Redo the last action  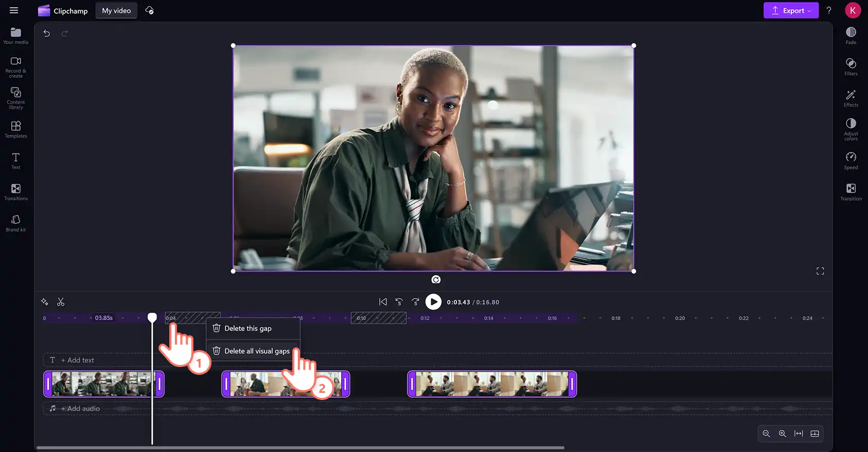pyautogui.click(x=65, y=33)
